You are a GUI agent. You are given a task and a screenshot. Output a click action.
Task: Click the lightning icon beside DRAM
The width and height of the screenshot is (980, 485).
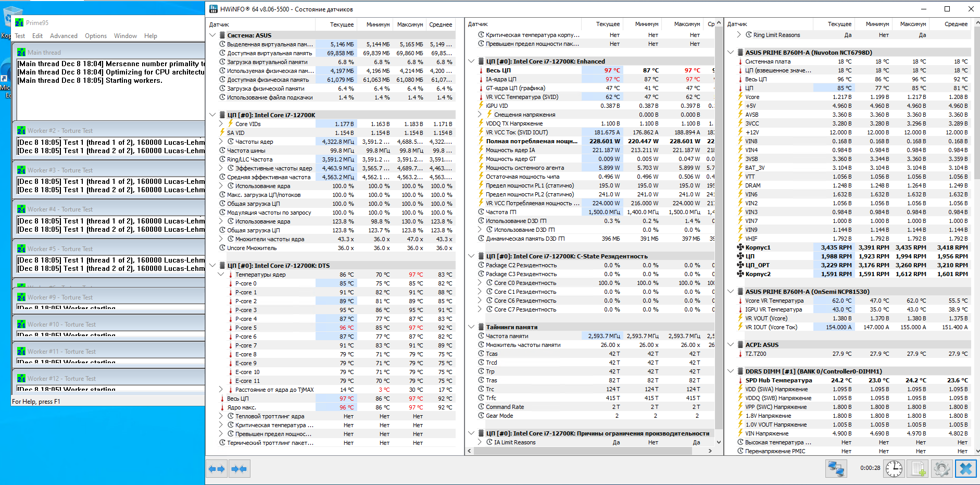point(740,185)
